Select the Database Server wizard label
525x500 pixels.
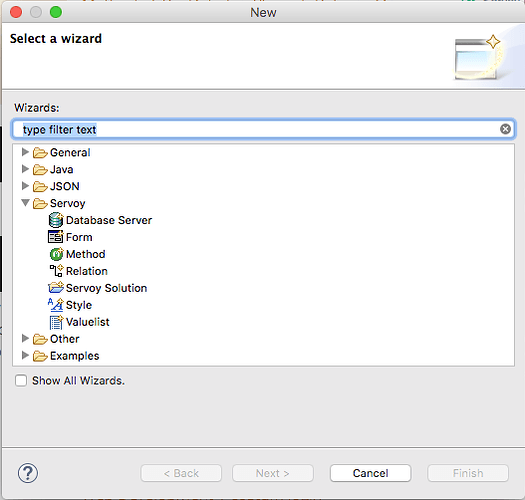(x=109, y=220)
